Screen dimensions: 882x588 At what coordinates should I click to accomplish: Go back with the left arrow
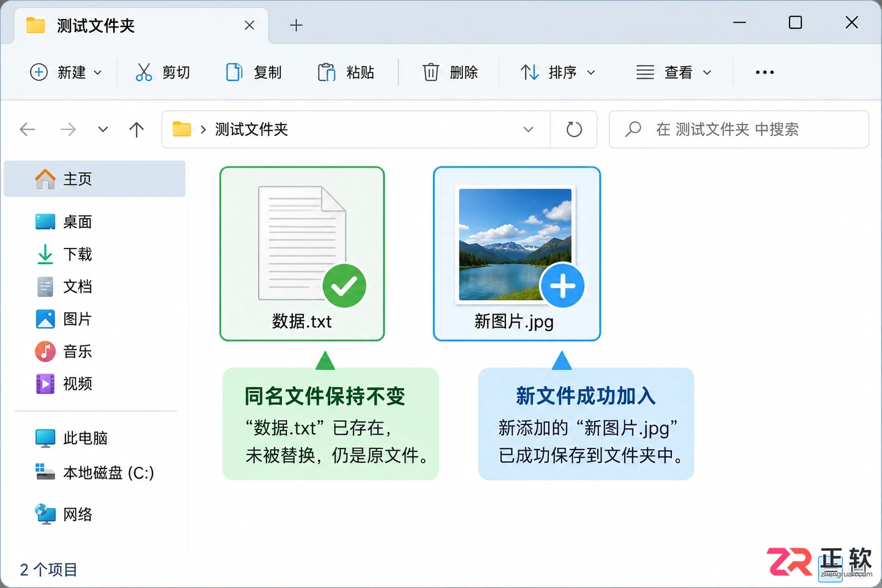coord(28,129)
